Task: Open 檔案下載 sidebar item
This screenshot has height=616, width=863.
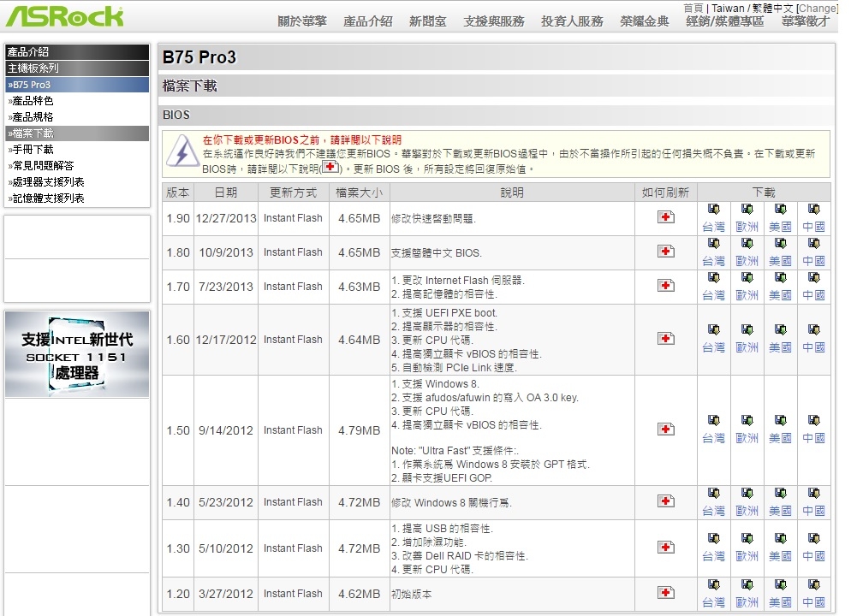Action: click(x=77, y=133)
